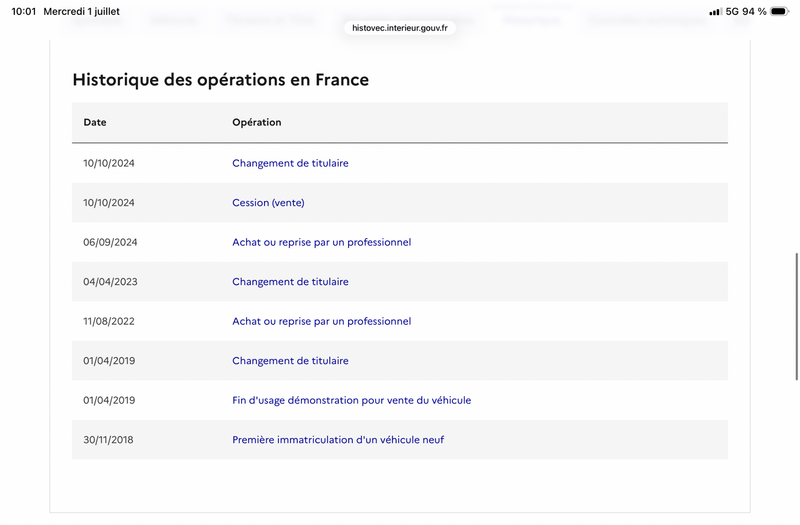Image resolution: width=800 pixels, height=525 pixels.
Task: Select the 30/11/2018 date cell
Action: (108, 440)
